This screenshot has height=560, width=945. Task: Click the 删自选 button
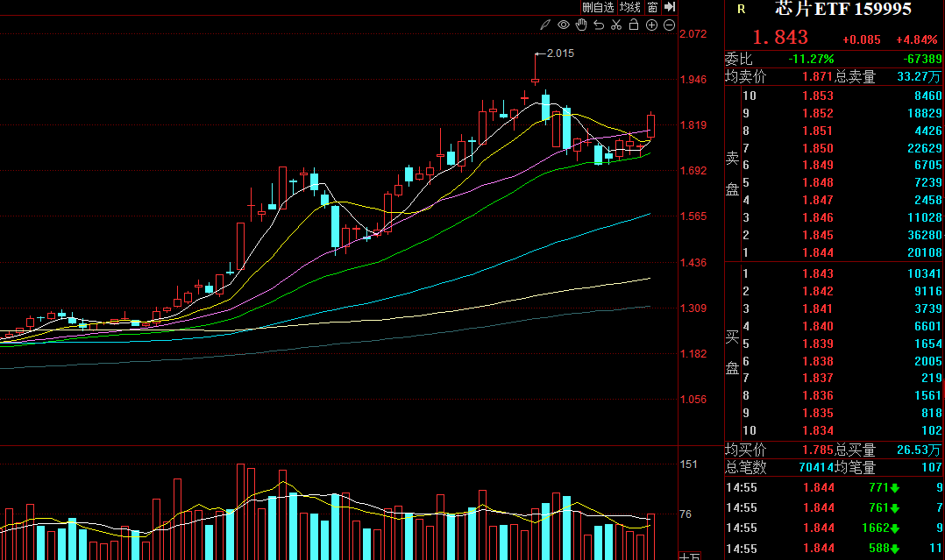598,7
